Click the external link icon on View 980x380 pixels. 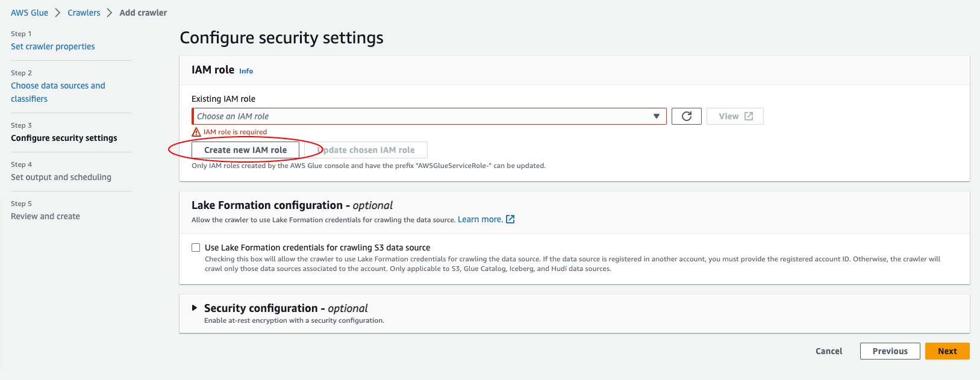(x=749, y=116)
